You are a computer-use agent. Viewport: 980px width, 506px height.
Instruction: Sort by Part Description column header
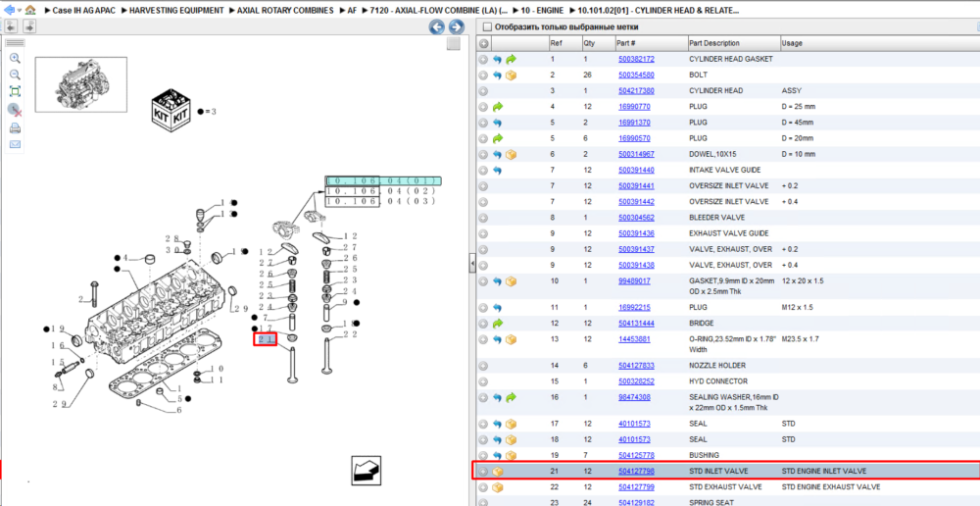733,43
